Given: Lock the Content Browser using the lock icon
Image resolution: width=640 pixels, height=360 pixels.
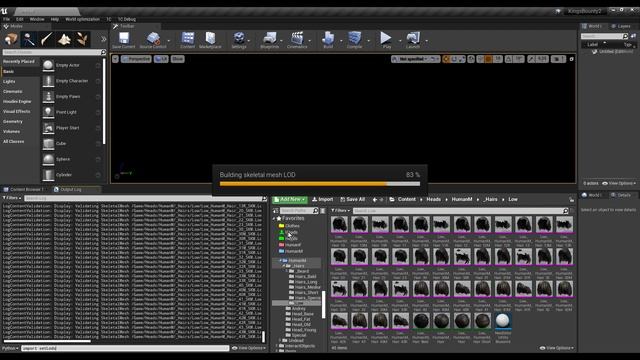Looking at the screenshot, I should (571, 200).
